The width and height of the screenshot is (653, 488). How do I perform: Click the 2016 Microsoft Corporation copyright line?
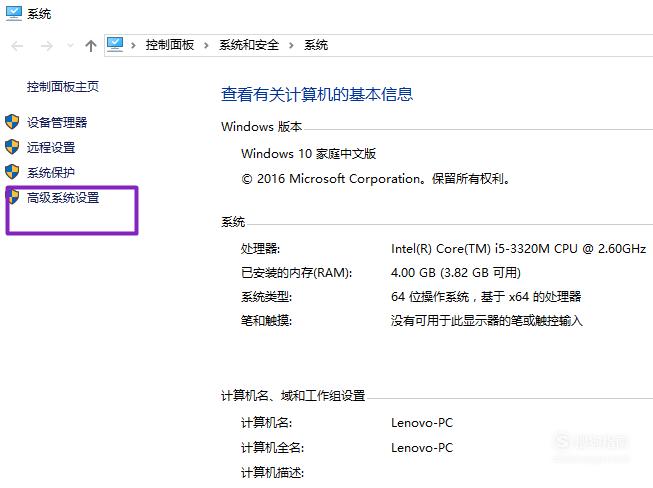pos(376,179)
